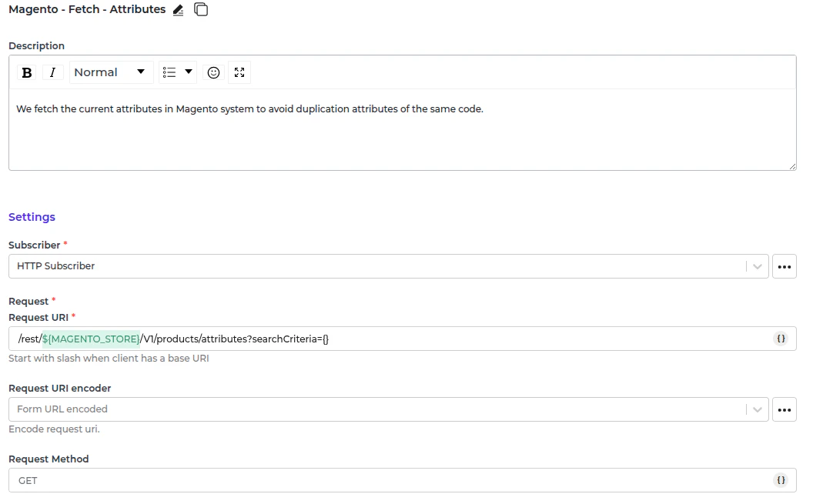Click into the Description text area
The image size is (823, 504).
[x=402, y=129]
